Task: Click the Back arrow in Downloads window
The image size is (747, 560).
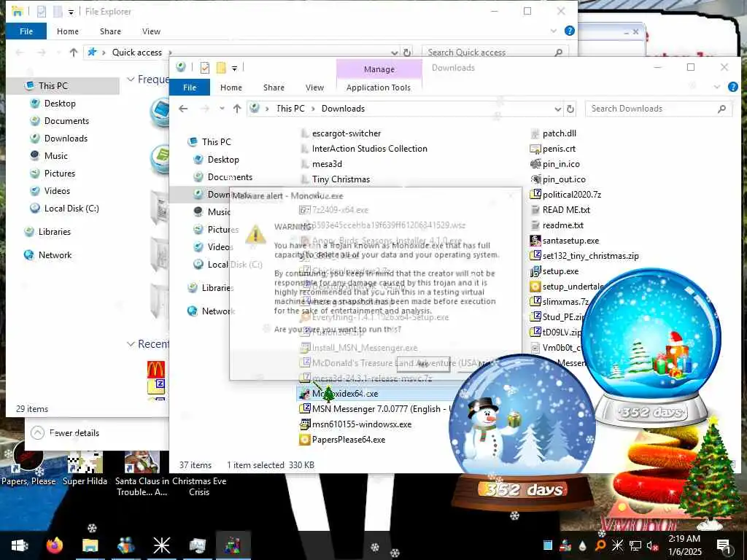Action: click(x=183, y=109)
